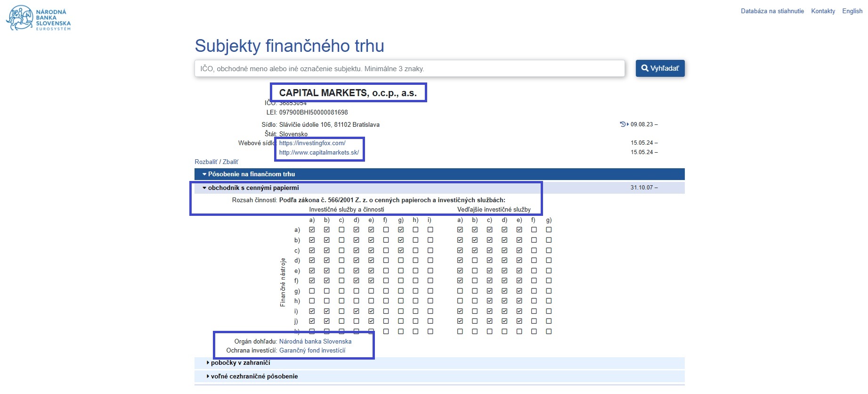Open the Kontakty link
Image resolution: width=868 pixels, height=394 pixels.
point(823,11)
